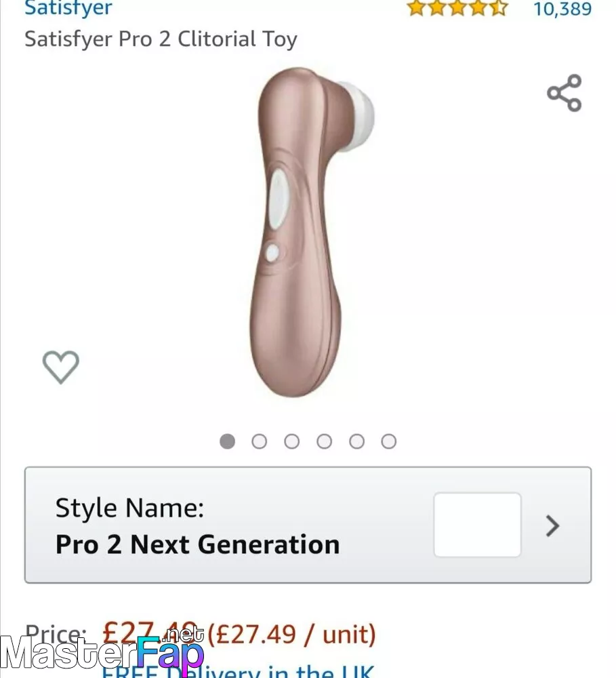Click the Satisfyer Pro 2 product title
Viewport: 616px width, 678px height.
coord(161,39)
